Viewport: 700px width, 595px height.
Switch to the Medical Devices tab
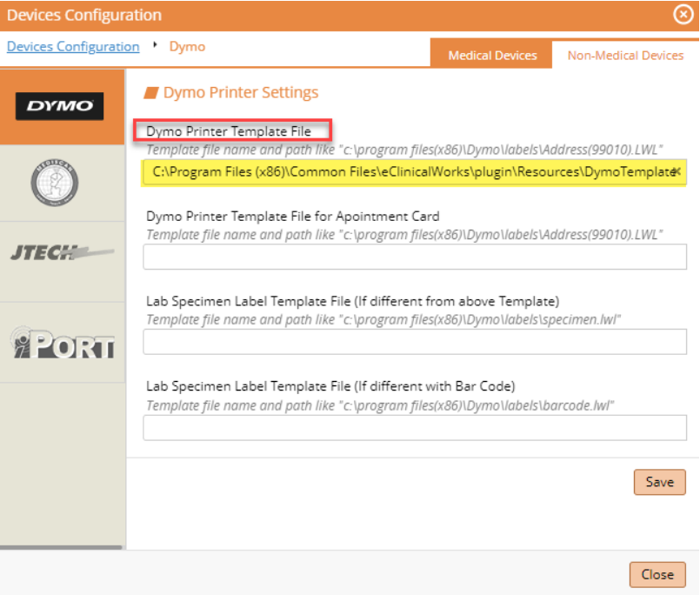[491, 55]
